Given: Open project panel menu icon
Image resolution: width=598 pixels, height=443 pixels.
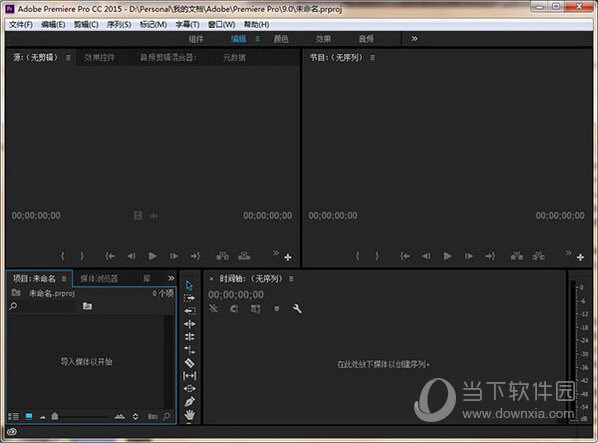Looking at the screenshot, I should tap(64, 279).
